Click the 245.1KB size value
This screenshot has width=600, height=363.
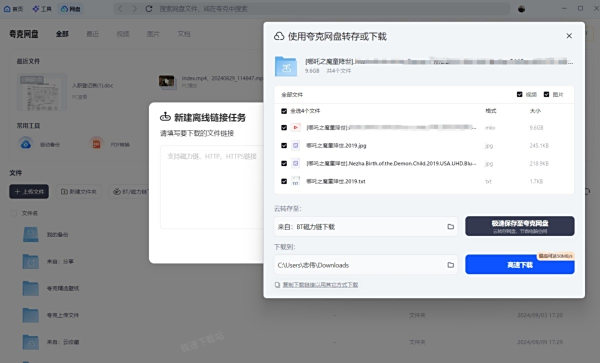pos(539,145)
